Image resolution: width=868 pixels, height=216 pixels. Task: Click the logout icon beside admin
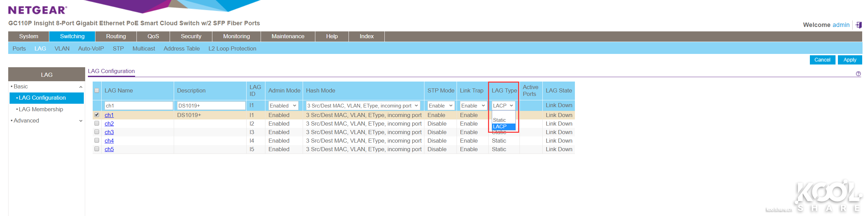[858, 25]
